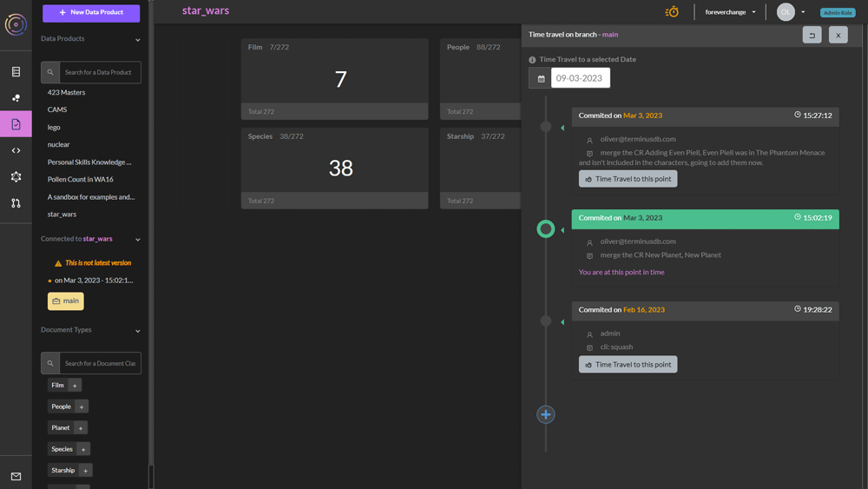Click the warning icon by not latest version

[x=58, y=263]
